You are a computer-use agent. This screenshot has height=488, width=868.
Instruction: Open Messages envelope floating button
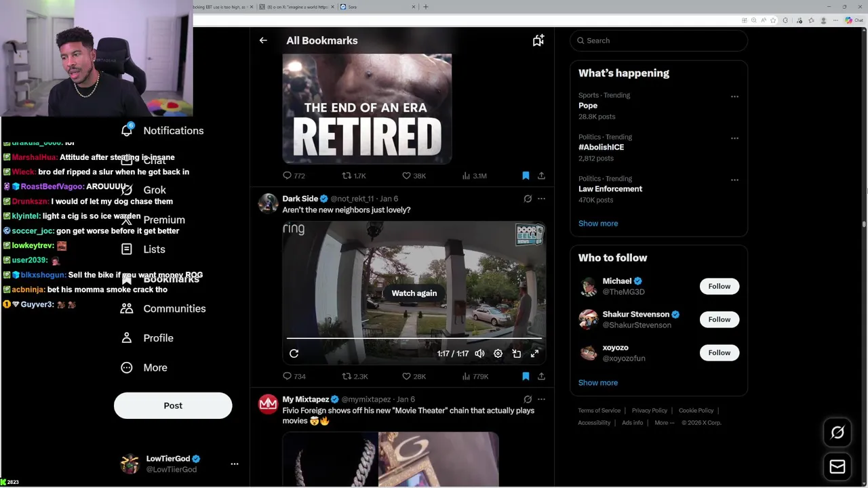(x=837, y=467)
